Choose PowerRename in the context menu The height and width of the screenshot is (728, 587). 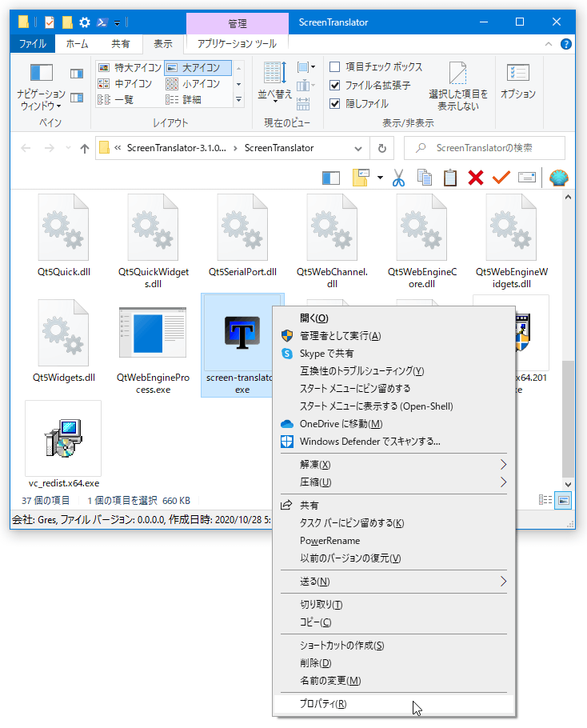(x=393, y=541)
